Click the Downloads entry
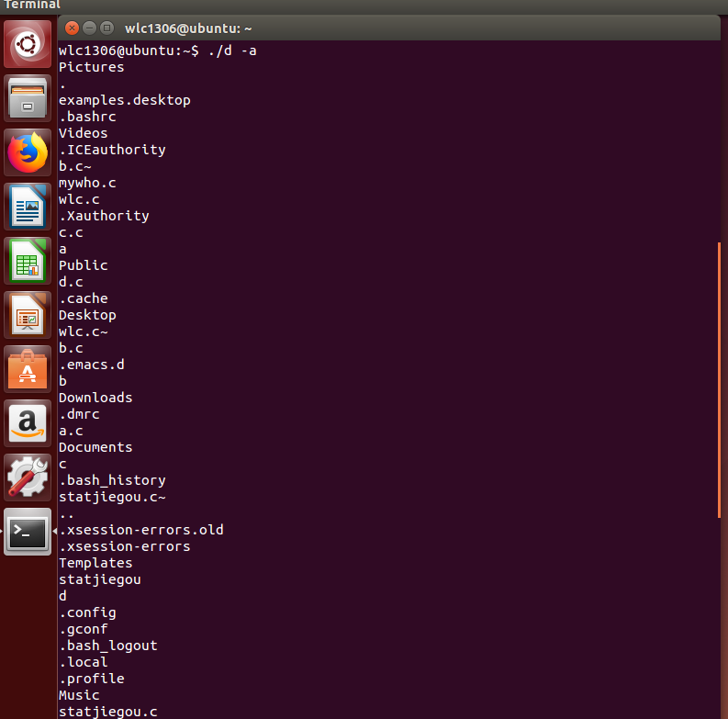The height and width of the screenshot is (719, 728). [x=95, y=398]
